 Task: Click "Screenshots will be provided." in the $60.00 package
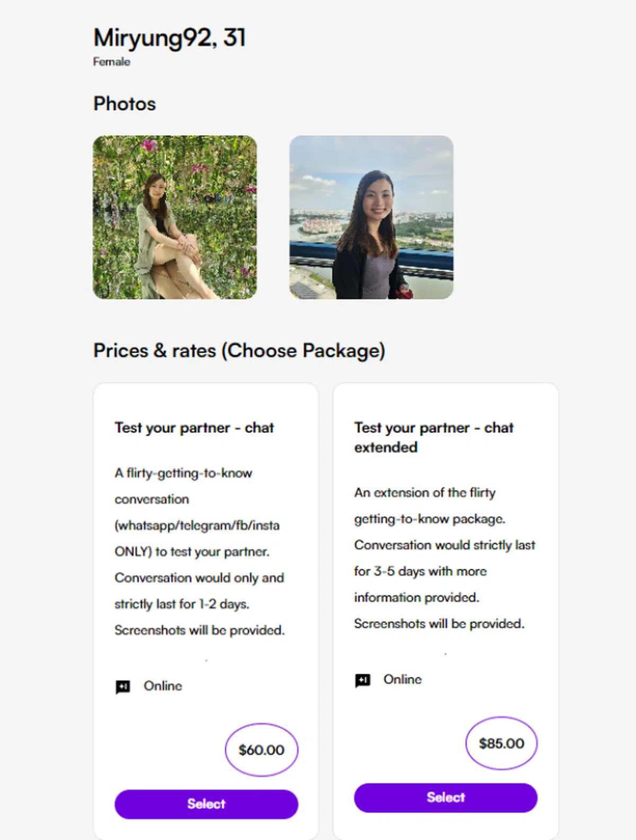click(199, 630)
